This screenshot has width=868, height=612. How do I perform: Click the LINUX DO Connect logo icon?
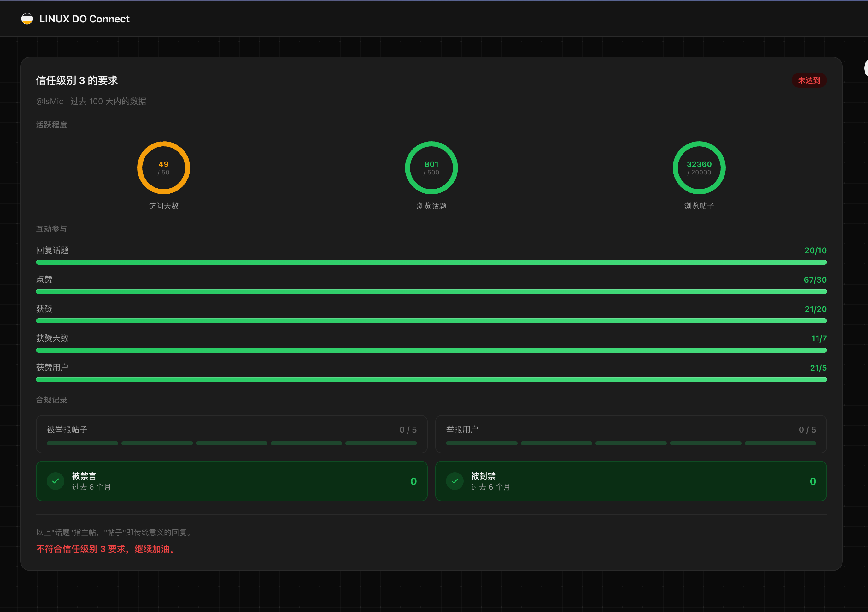pos(27,19)
